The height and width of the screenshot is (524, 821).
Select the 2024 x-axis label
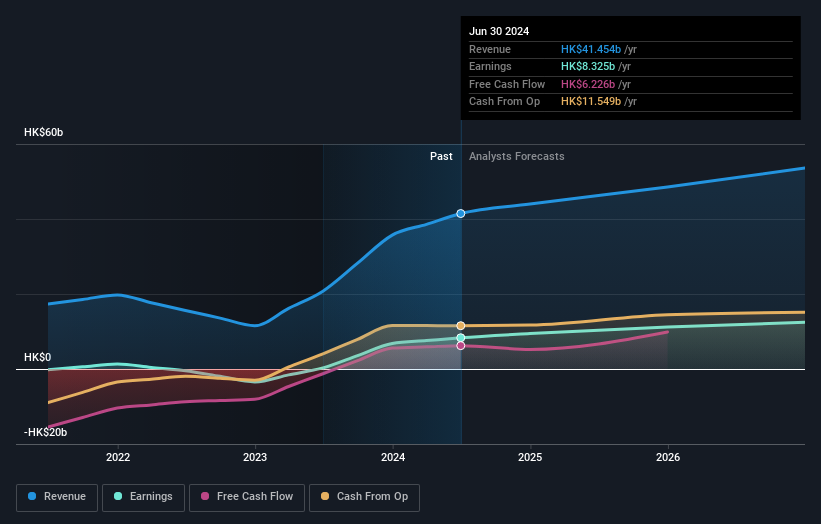point(393,457)
